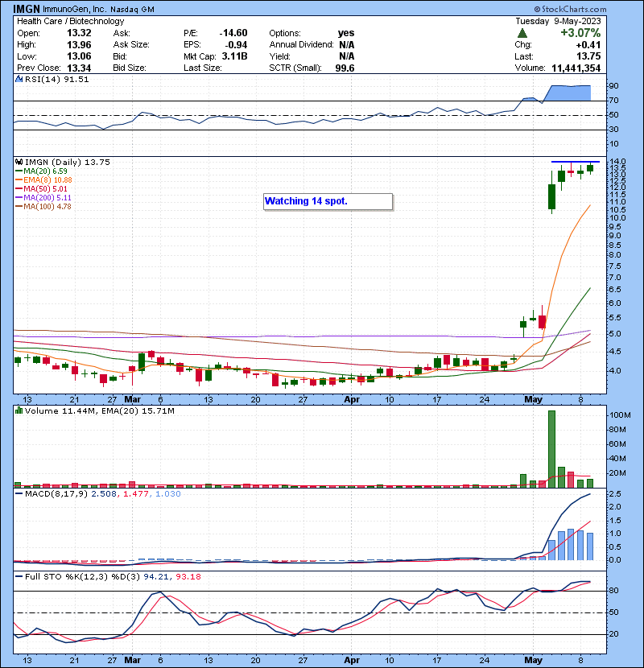Click the EMA(8) 10.88 legend text

pyautogui.click(x=47, y=180)
